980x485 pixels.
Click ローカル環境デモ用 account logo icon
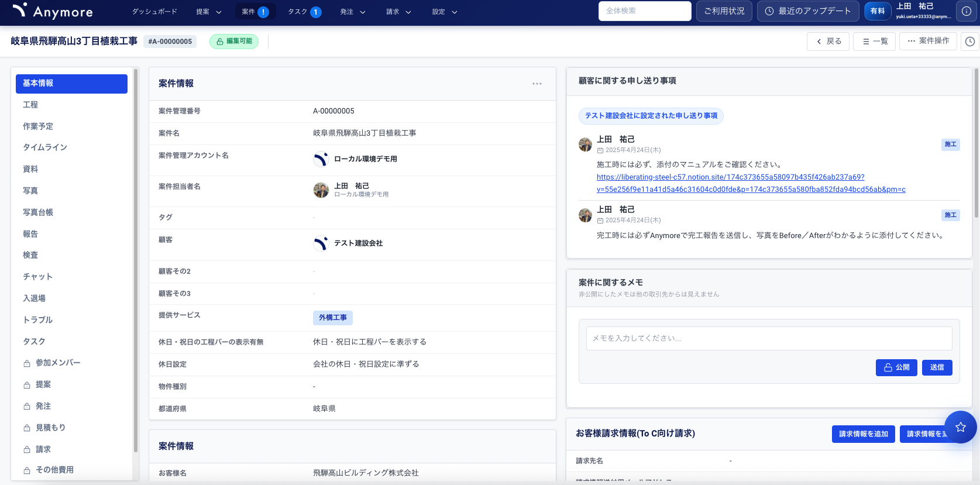pos(321,159)
